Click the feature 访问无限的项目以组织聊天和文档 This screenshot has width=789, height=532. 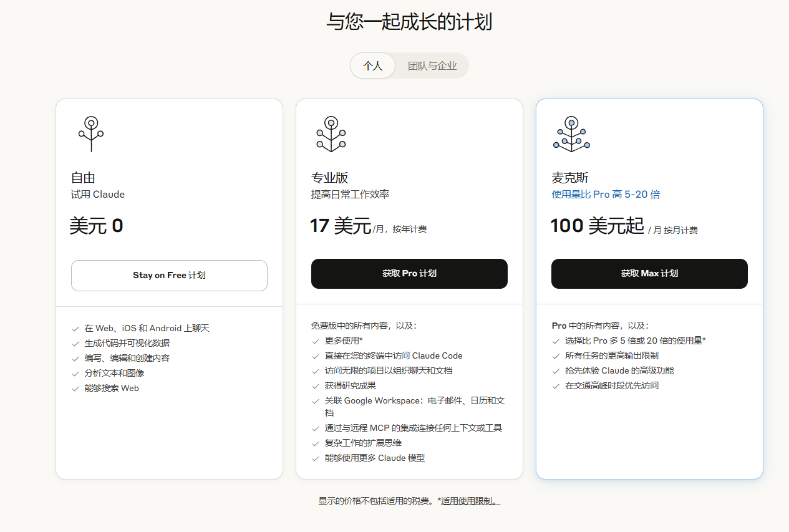click(389, 370)
